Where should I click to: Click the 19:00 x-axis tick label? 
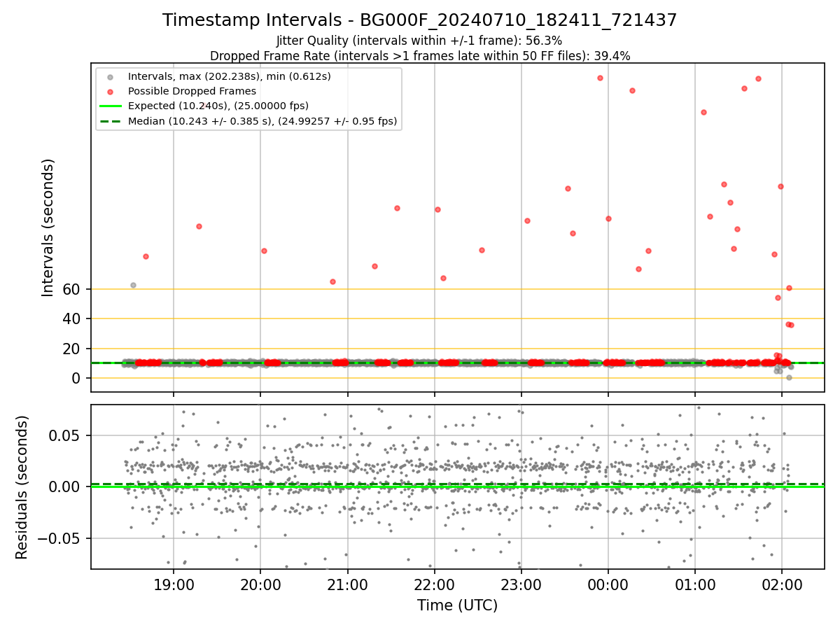coord(174,584)
